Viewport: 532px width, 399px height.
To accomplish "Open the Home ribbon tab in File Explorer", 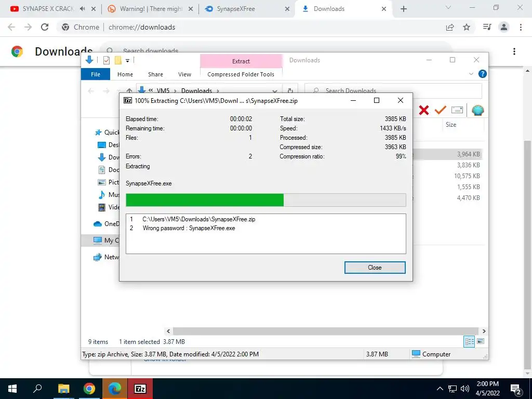I will click(x=125, y=74).
